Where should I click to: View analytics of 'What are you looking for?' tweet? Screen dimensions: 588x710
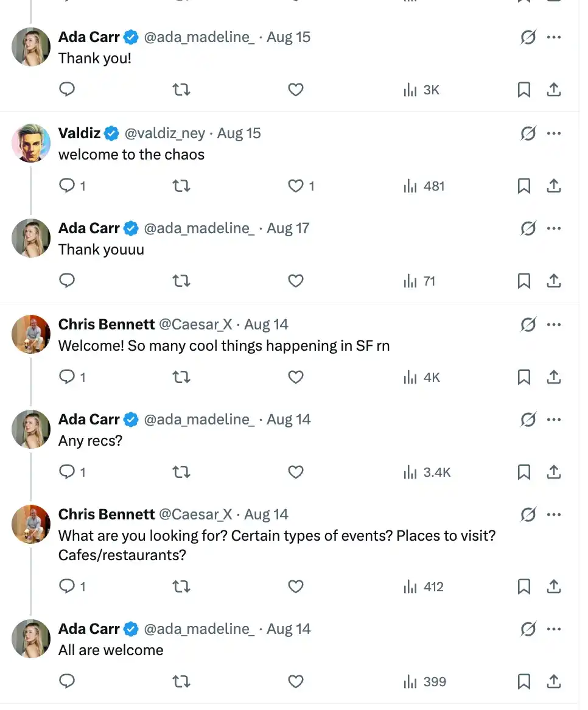[x=423, y=586]
